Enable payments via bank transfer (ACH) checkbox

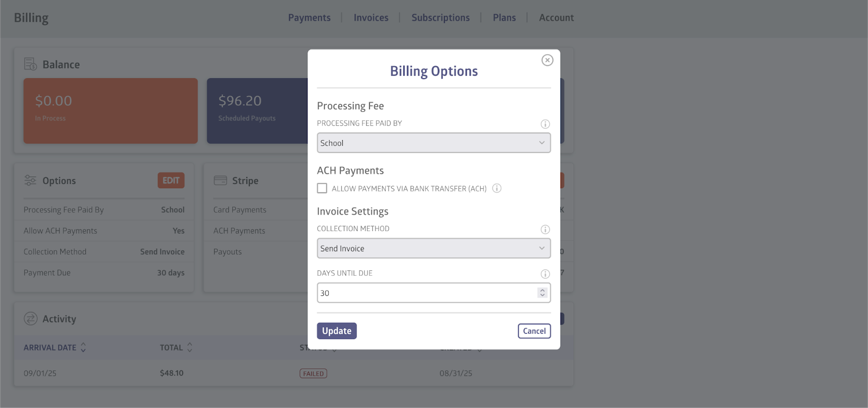point(322,188)
